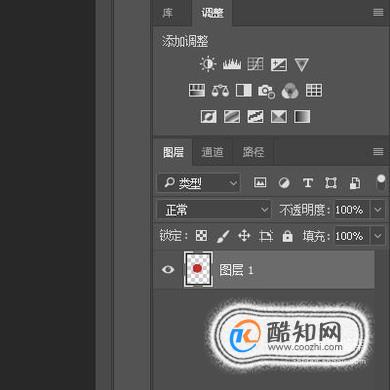Add a Selective Color adjustment
Image resolution: width=390 pixels, height=390 pixels.
click(279, 117)
